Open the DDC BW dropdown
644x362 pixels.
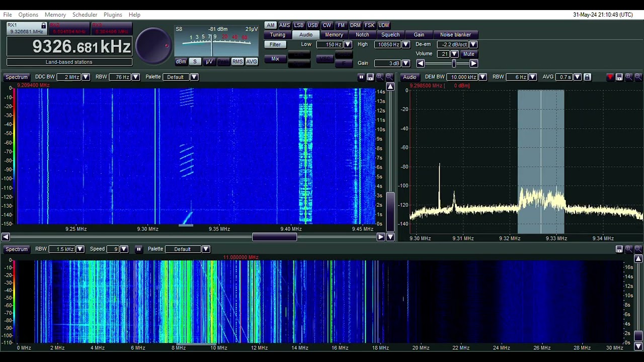86,77
